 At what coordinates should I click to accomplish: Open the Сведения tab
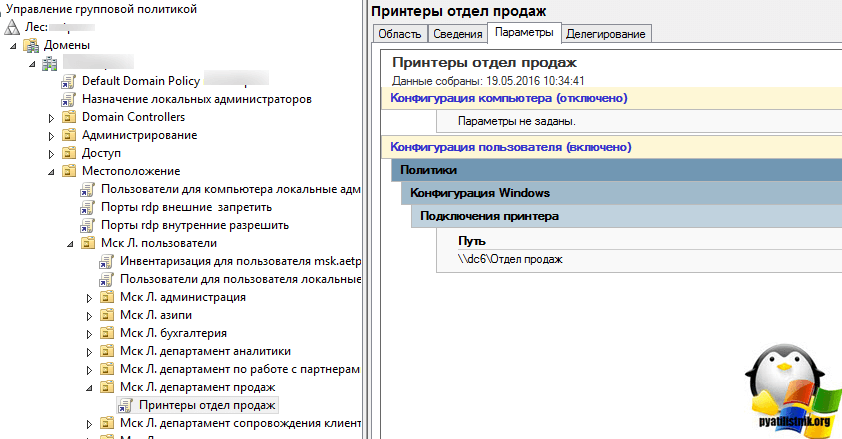point(458,34)
